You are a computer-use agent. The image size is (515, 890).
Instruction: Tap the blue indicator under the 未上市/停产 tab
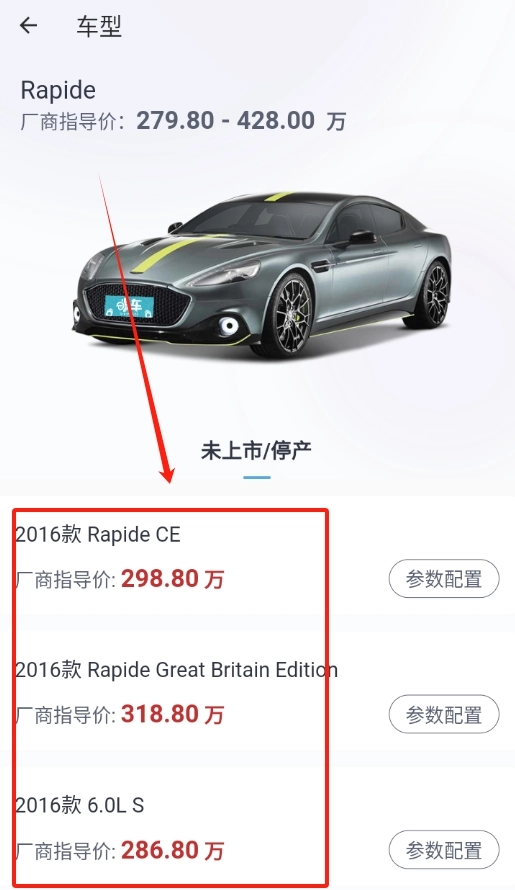(x=257, y=477)
